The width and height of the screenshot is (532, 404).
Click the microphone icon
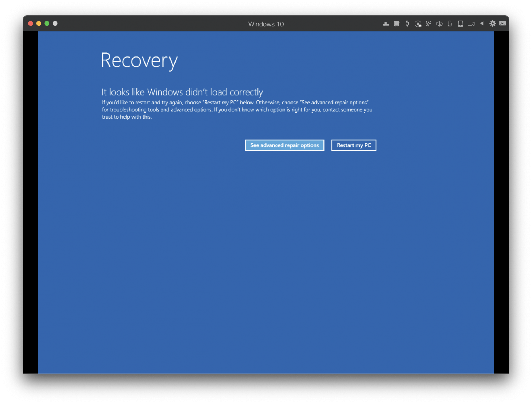click(450, 24)
